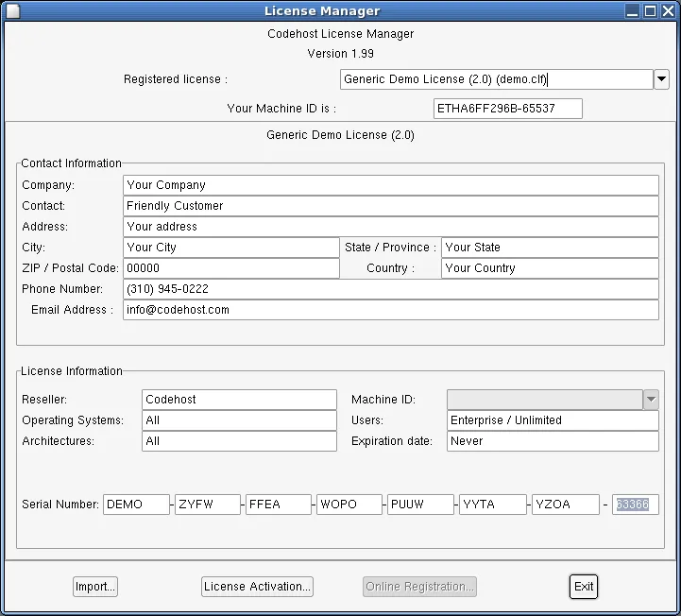Click the Contact Information group label
681x616 pixels.
71,163
